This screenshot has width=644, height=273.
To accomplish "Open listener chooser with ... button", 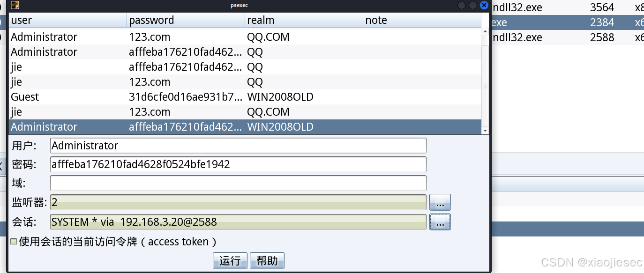I will click(440, 202).
